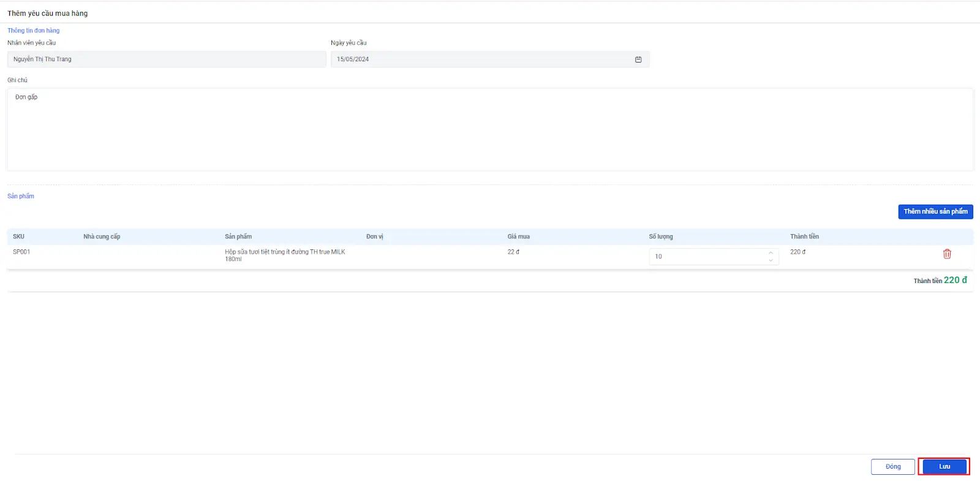Select the Nhà cung cấp column header
The image size is (980, 484).
[102, 236]
